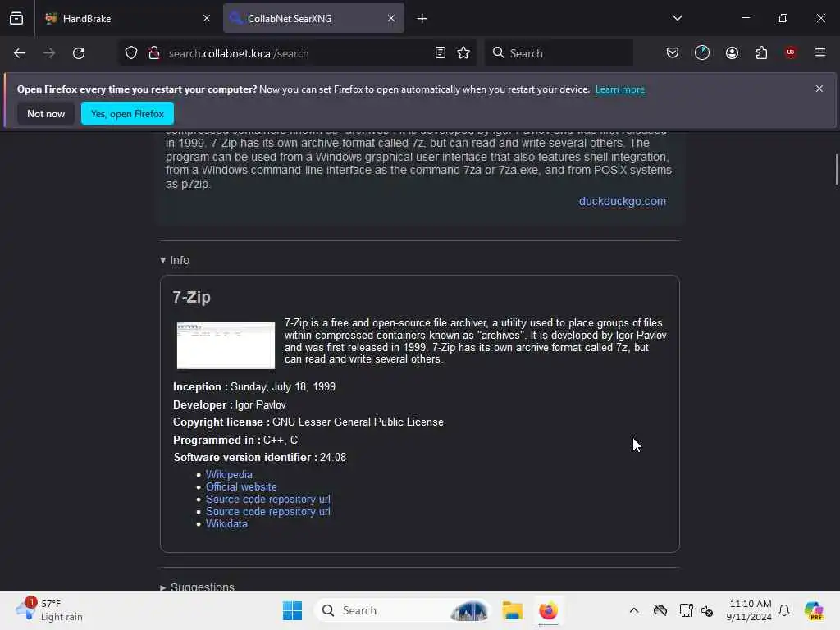Follow the Learn more link
The image size is (840, 630).
(620, 89)
